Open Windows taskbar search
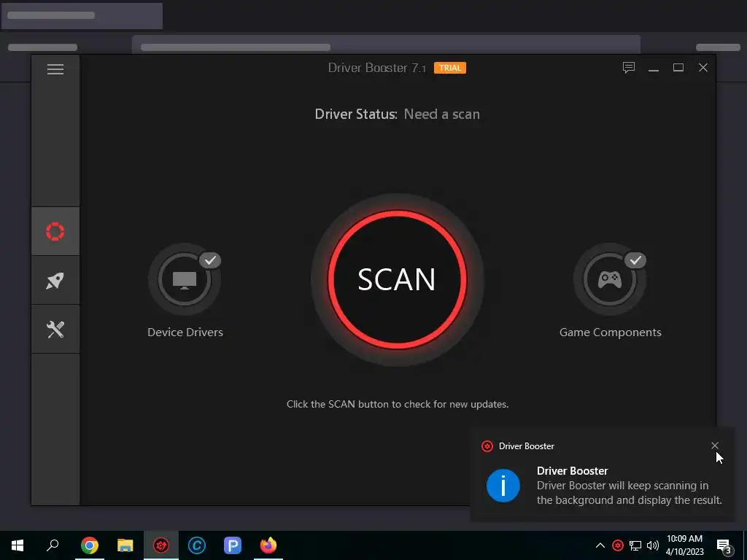747x560 pixels. [x=53, y=545]
